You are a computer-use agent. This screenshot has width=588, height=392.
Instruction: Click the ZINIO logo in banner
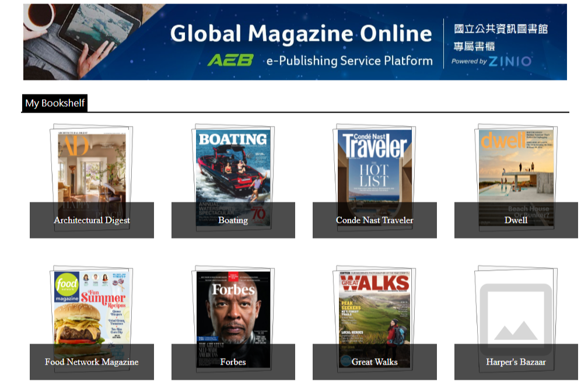click(510, 61)
